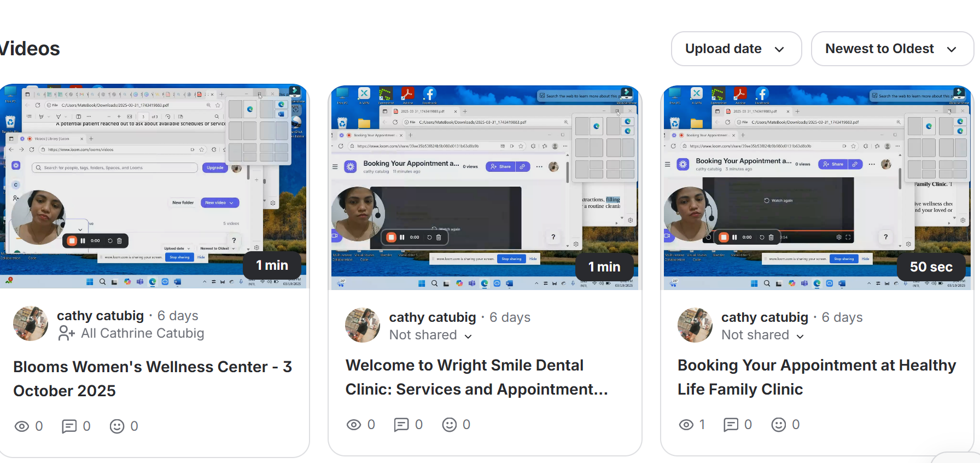
Task: Click the smiley reactions icon on Wright Smile video
Action: [x=450, y=425]
